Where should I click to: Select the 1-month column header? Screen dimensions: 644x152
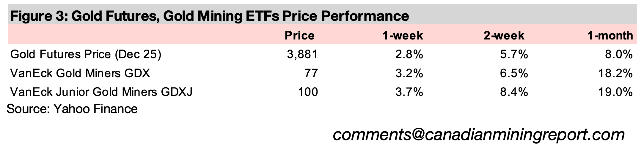click(610, 36)
